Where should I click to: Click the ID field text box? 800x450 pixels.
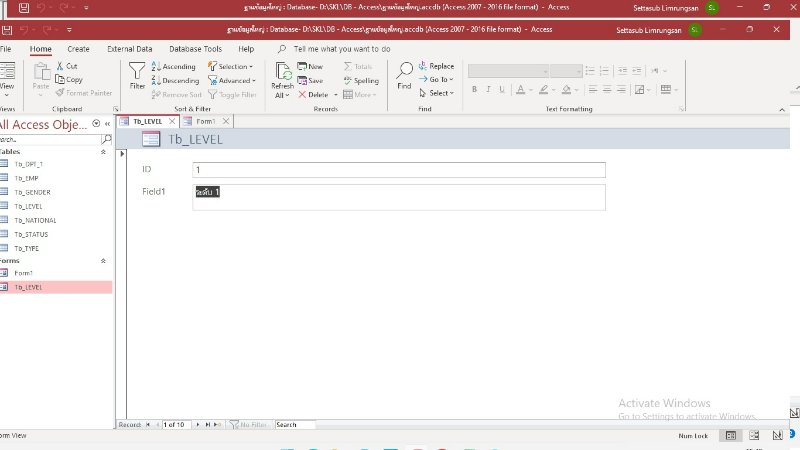[399, 170]
